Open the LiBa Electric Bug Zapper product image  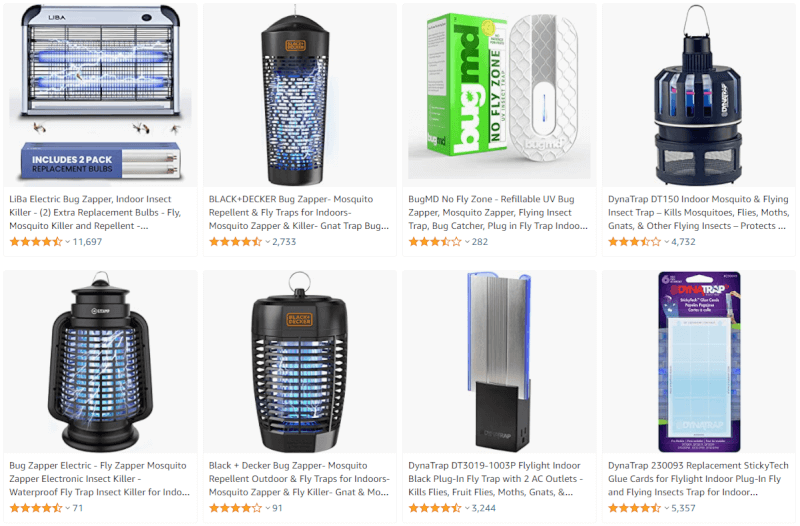(x=101, y=95)
